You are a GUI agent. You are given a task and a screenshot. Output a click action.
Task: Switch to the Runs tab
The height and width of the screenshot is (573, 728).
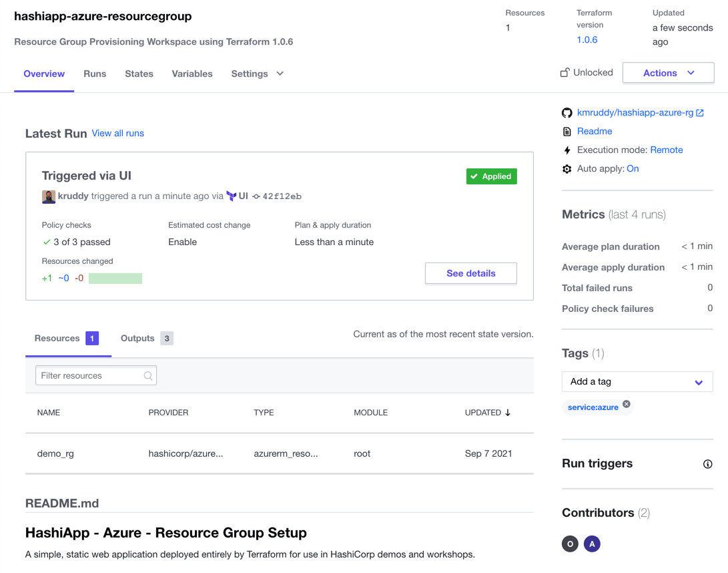pyautogui.click(x=94, y=74)
